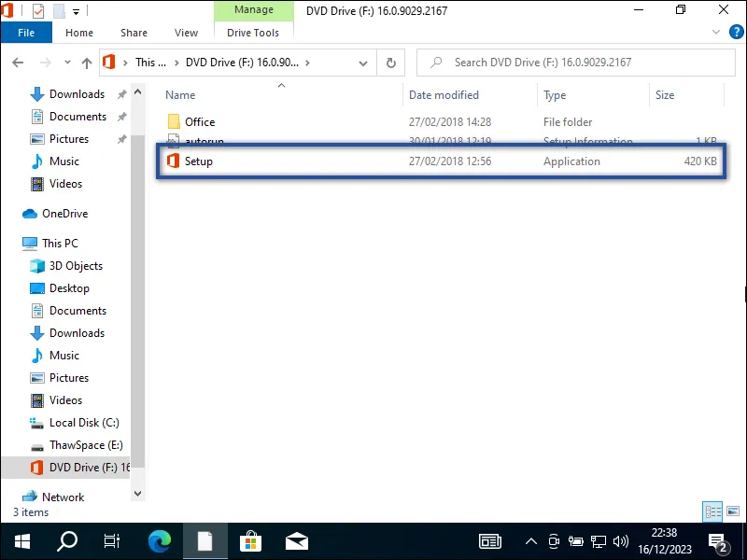The height and width of the screenshot is (560, 747).
Task: Click the Back navigation button
Action: click(18, 62)
